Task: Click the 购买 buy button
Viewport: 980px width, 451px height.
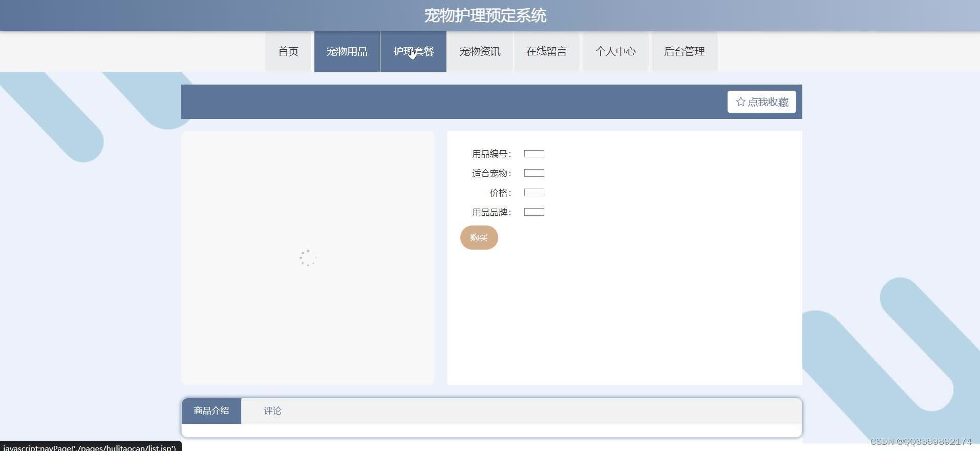Action: click(x=479, y=237)
